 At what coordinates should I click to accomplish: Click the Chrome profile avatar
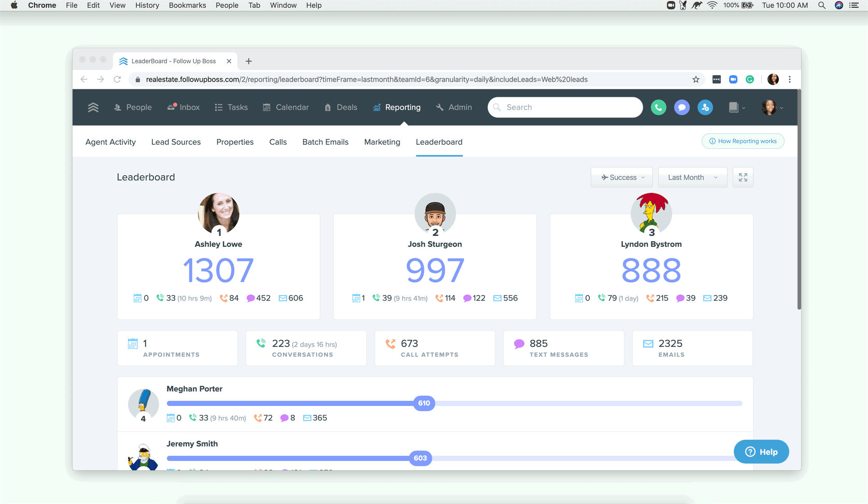click(773, 79)
